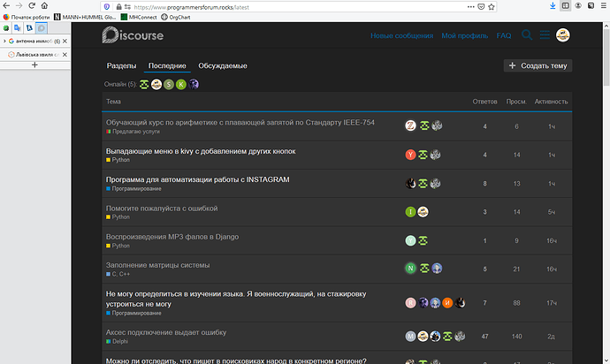The height and width of the screenshot is (364, 610).
Task: Bookmark this page with the star icon
Action: click(492, 6)
